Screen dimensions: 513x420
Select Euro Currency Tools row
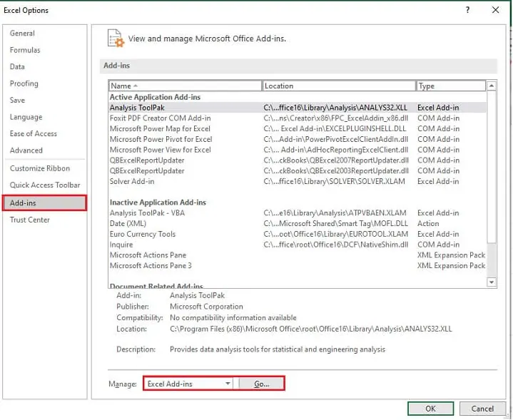(x=297, y=234)
